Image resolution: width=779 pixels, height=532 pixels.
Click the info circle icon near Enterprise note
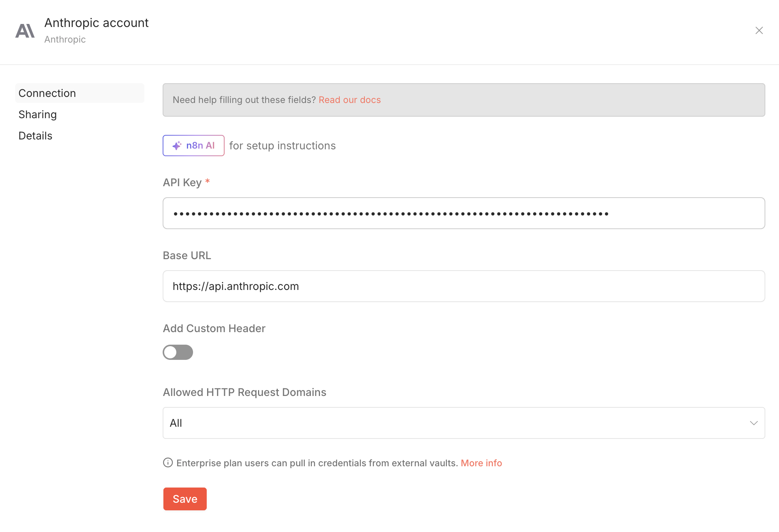(168, 463)
